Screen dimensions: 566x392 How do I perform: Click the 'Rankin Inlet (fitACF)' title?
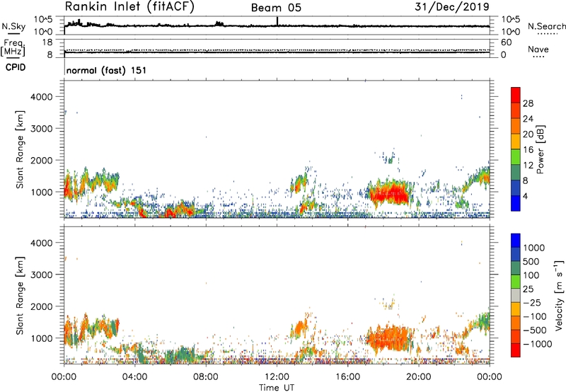[129, 7]
